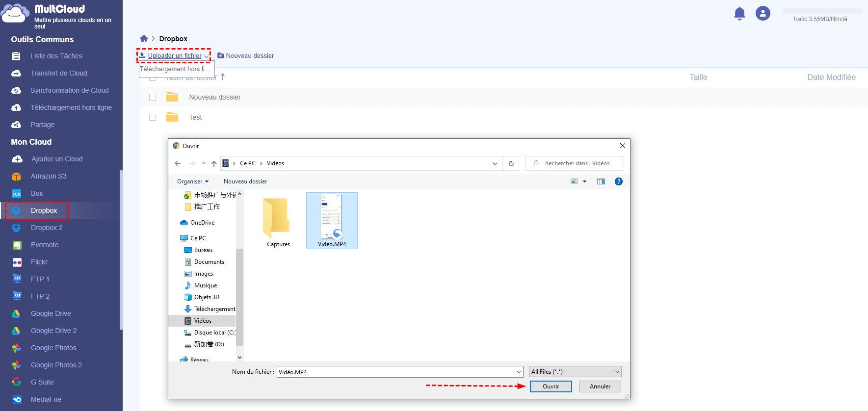Image resolution: width=868 pixels, height=411 pixels.
Task: Open the address bar history dropdown
Action: (495, 164)
